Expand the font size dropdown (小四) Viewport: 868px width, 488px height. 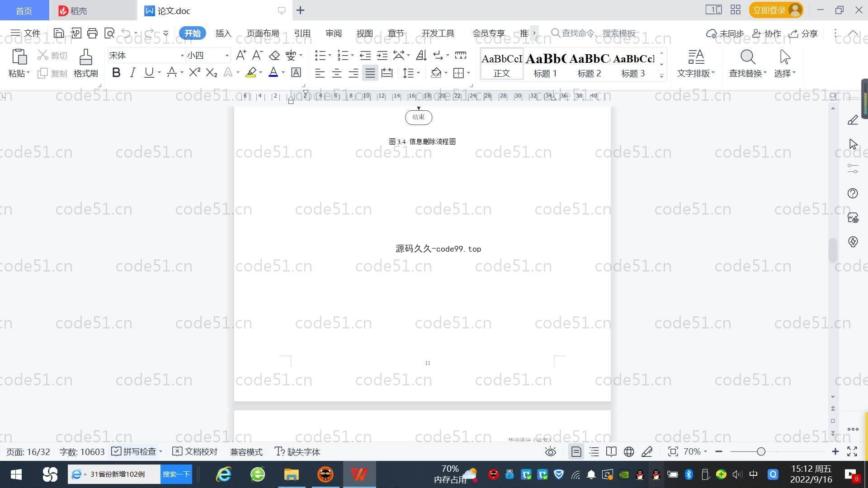pos(227,56)
